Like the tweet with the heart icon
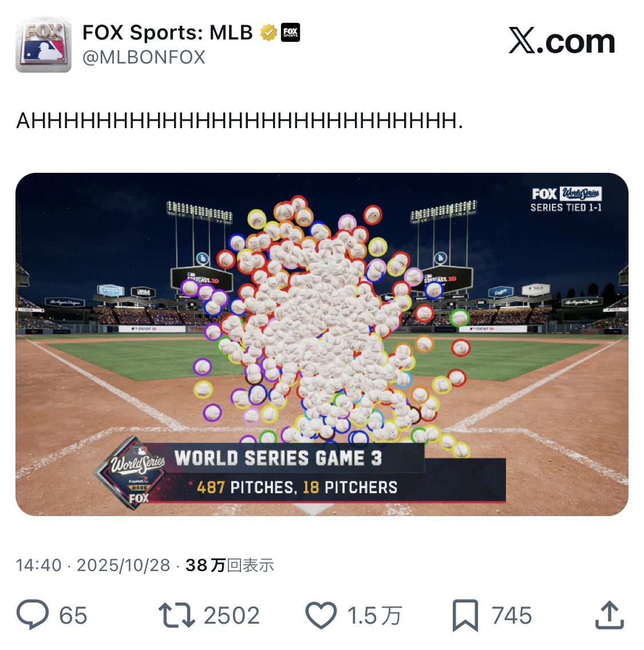644x650 pixels. [321, 616]
